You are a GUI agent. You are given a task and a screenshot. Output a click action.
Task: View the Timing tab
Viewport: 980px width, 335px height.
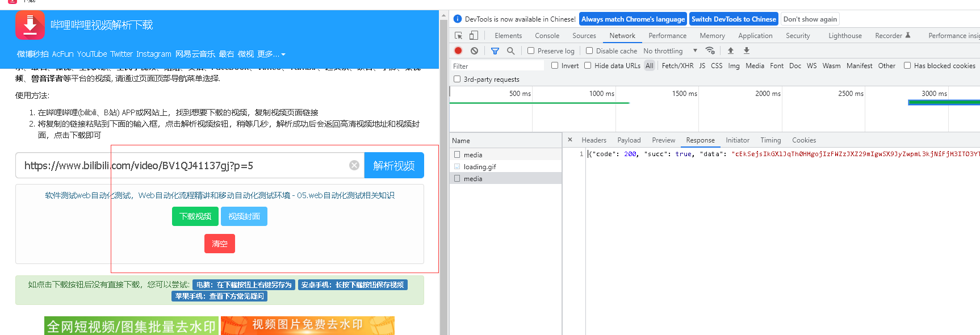[770, 140]
